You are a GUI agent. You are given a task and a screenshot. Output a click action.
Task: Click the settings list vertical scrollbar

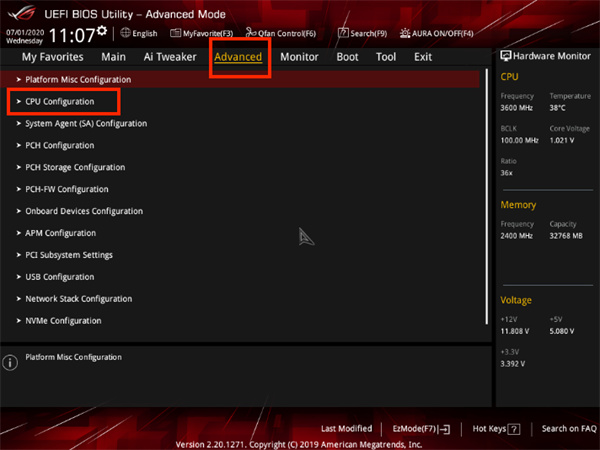coord(488,195)
